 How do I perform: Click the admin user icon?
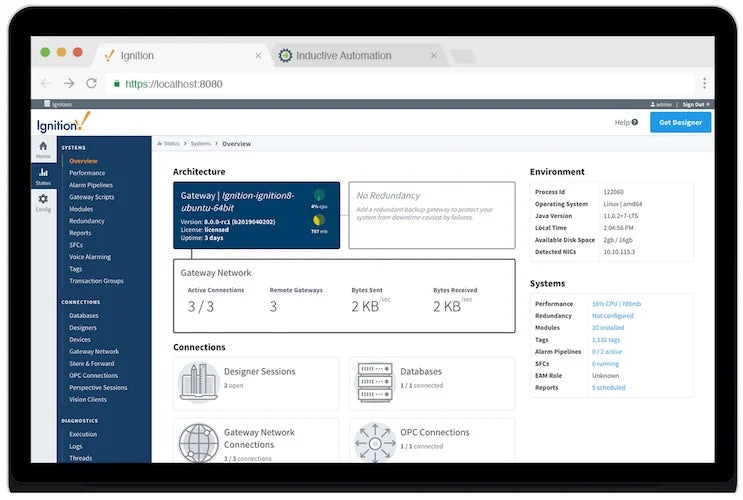(x=652, y=104)
